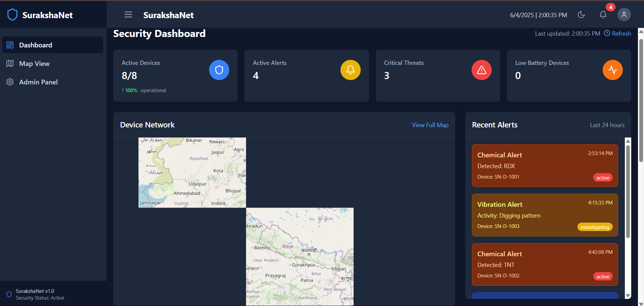Click the page scrollbar thumb
The image size is (644, 306).
641,100
